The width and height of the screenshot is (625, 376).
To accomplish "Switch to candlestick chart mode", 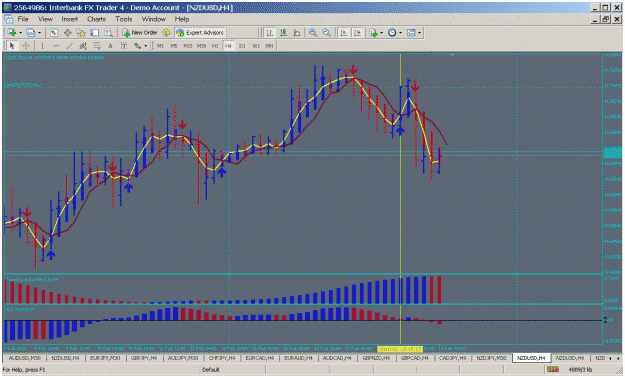I will click(283, 33).
